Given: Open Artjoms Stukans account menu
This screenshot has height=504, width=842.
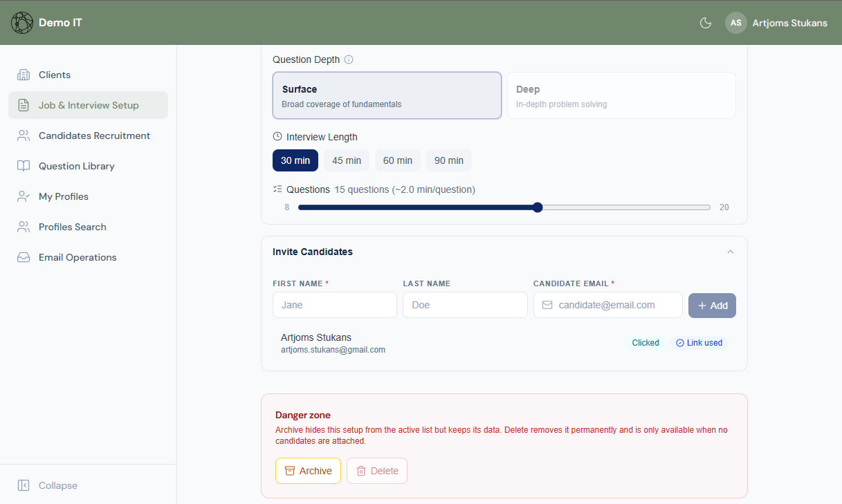Looking at the screenshot, I should click(x=776, y=23).
